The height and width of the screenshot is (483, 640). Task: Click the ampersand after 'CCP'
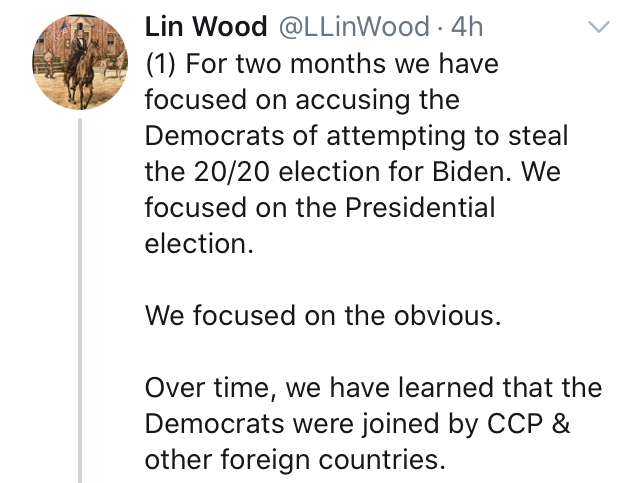[x=561, y=423]
